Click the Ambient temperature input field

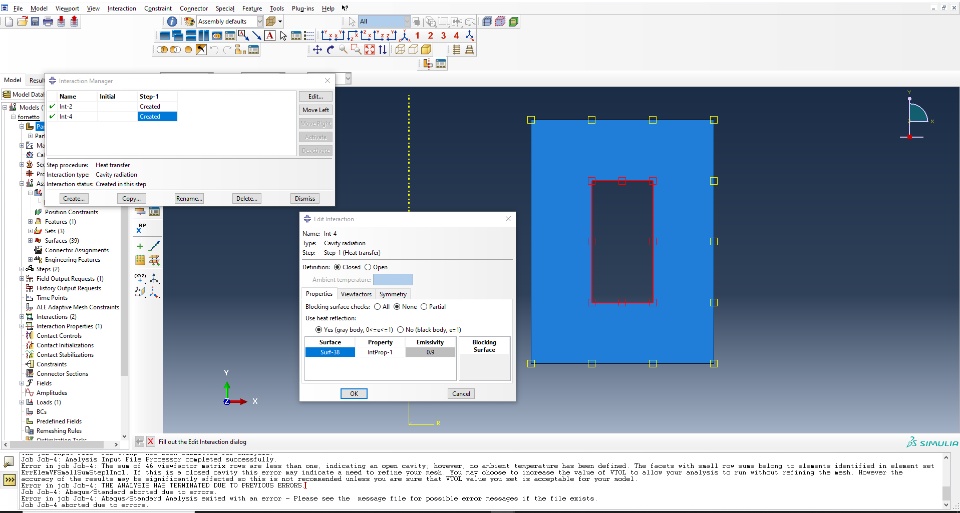(393, 280)
